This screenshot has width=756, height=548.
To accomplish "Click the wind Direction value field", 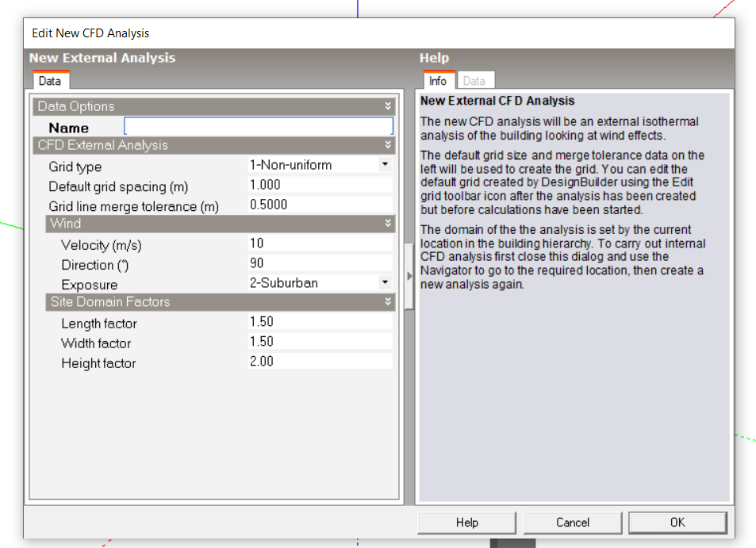I will (320, 263).
